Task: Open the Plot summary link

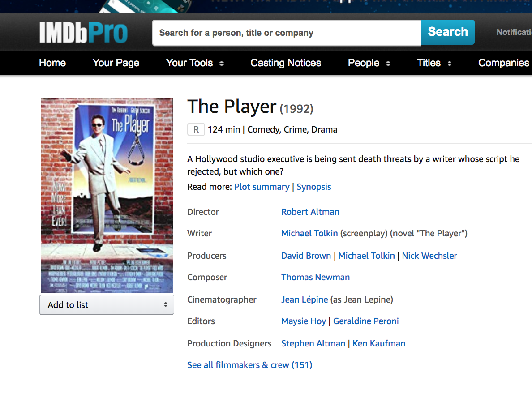Action: (x=262, y=187)
